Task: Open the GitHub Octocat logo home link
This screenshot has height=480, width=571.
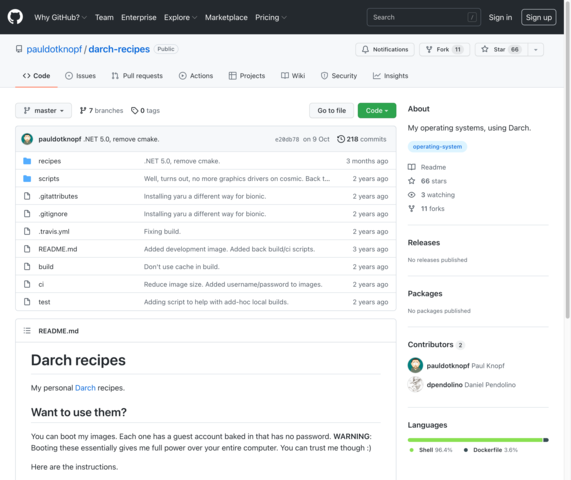Action: click(15, 17)
